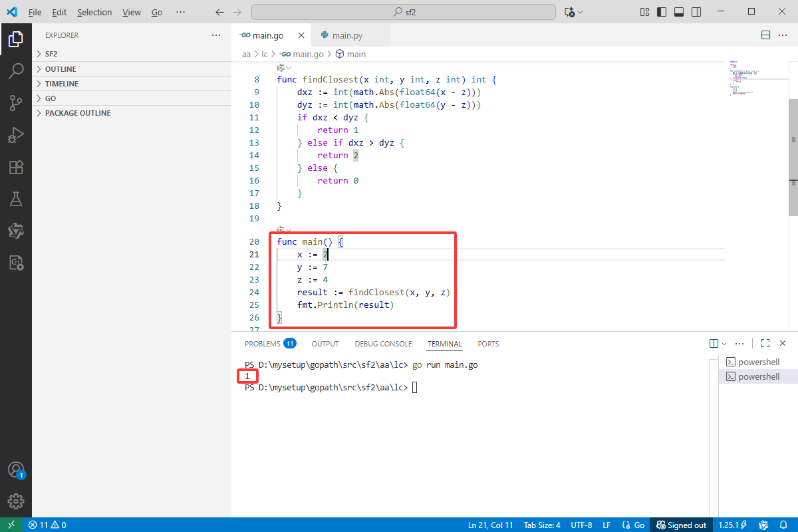The image size is (798, 532).
Task: Go back with the left arrow
Action: click(220, 12)
